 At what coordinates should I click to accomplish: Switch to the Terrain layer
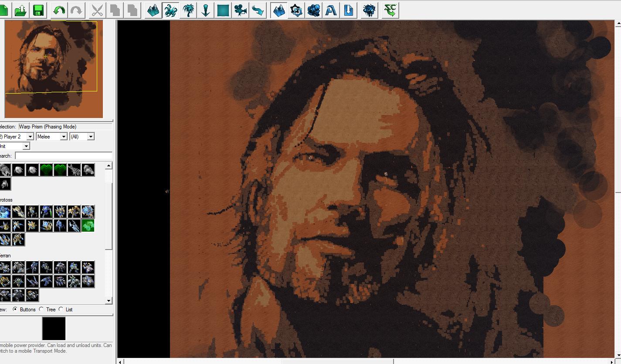(153, 10)
